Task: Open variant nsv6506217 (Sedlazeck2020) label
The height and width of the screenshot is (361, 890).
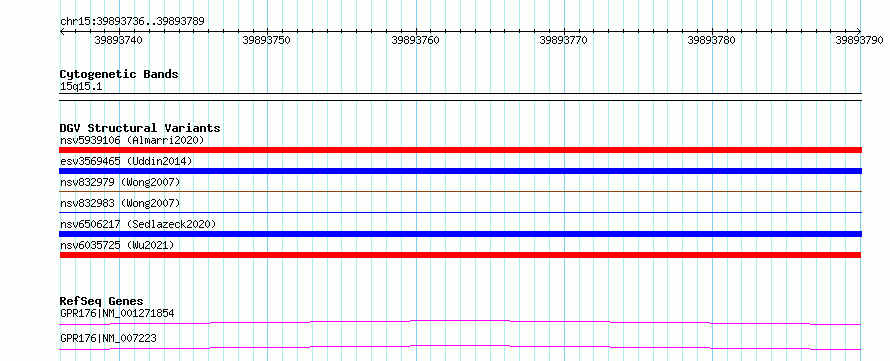Action: click(x=138, y=224)
